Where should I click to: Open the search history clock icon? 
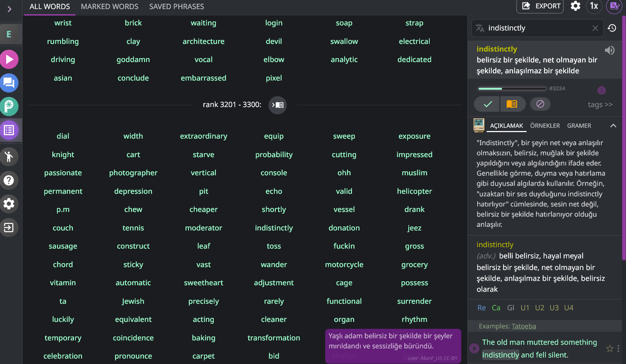(x=612, y=28)
